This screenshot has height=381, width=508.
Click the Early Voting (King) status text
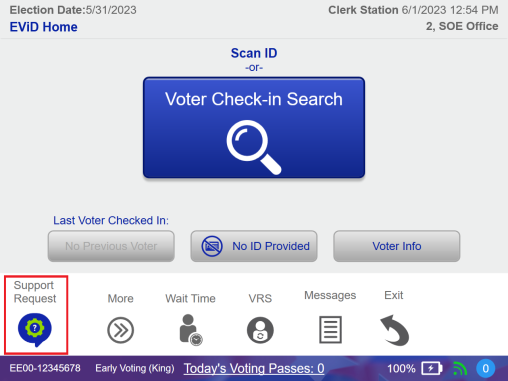tap(135, 368)
